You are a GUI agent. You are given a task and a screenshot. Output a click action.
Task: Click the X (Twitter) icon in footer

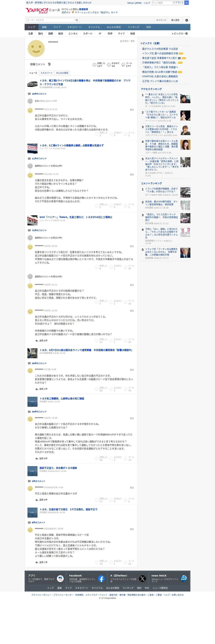pyautogui.click(x=142, y=578)
